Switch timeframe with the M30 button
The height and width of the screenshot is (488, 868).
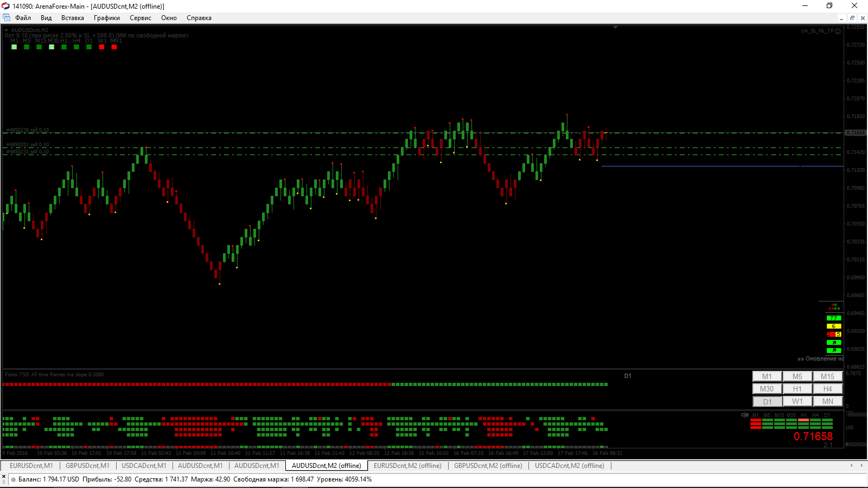(767, 389)
